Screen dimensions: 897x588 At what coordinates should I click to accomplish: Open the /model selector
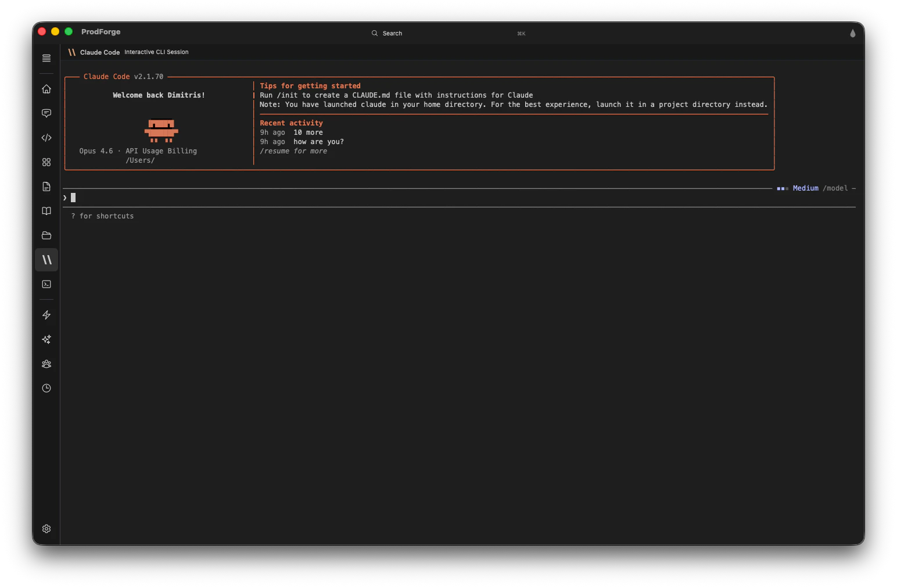tap(835, 188)
